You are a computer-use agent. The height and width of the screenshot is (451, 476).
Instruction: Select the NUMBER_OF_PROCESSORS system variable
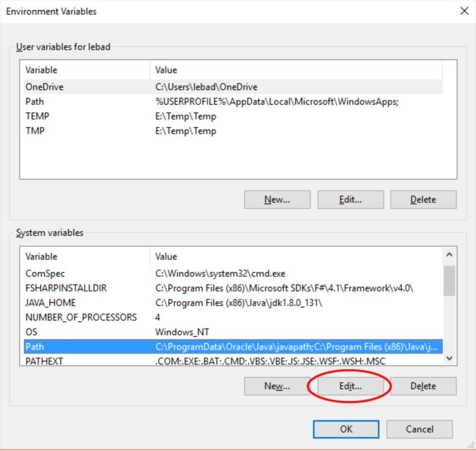point(81,318)
